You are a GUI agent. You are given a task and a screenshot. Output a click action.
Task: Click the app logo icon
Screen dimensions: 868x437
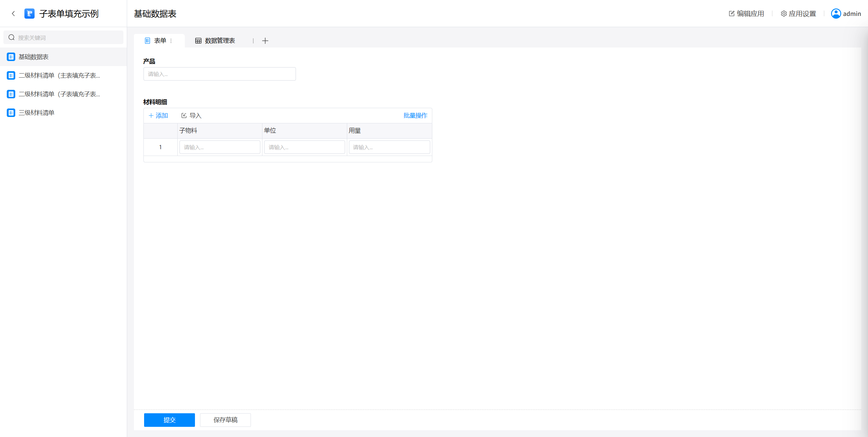pyautogui.click(x=29, y=14)
